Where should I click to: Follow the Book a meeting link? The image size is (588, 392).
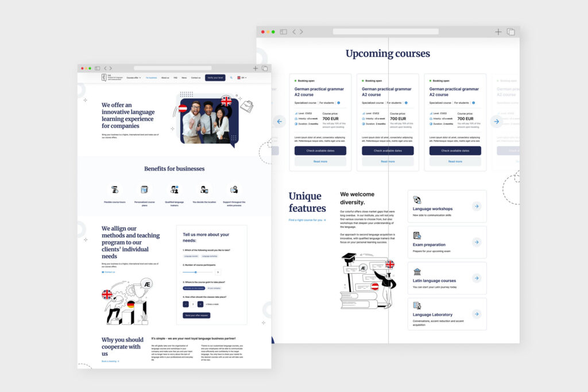110,361
